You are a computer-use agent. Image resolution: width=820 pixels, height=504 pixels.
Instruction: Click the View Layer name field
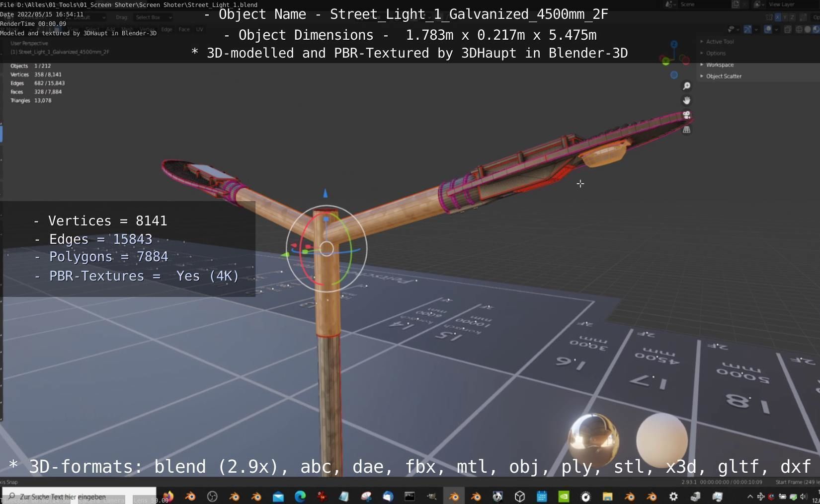pyautogui.click(x=793, y=4)
